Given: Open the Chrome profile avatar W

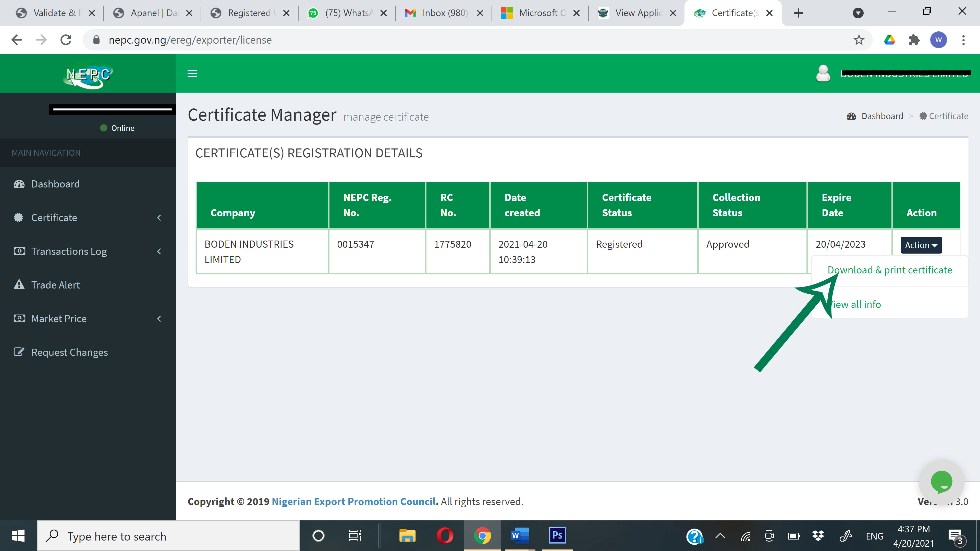Looking at the screenshot, I should pos(939,40).
